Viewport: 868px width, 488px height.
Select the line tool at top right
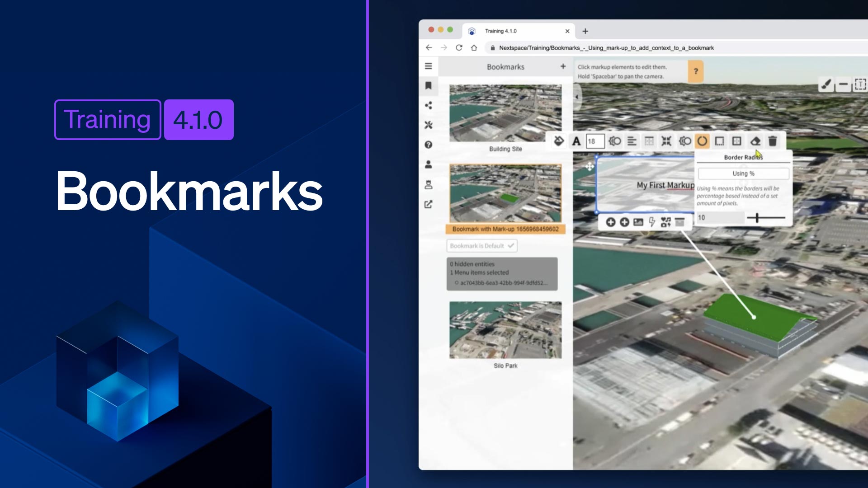click(x=843, y=84)
